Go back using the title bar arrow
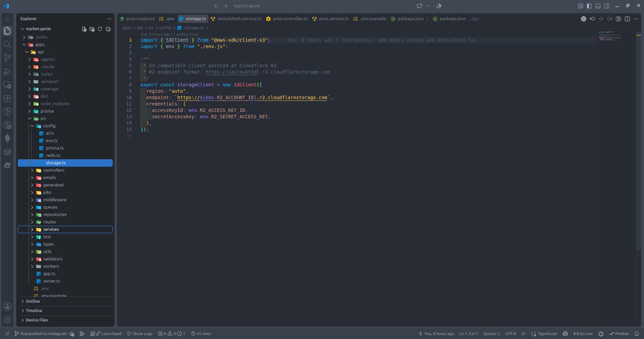This screenshot has height=339, width=644. pos(216,6)
